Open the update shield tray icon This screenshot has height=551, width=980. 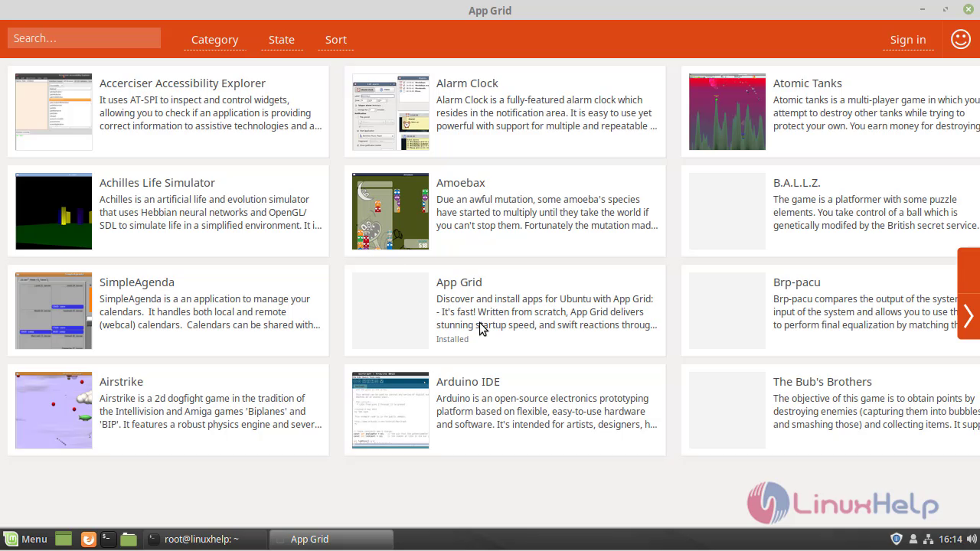tap(897, 539)
